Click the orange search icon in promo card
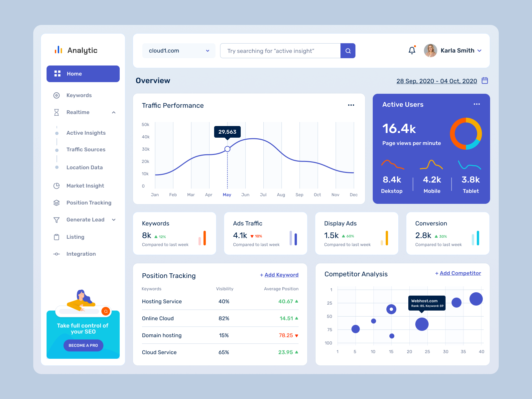Screen dimensions: 532x399 (106, 311)
